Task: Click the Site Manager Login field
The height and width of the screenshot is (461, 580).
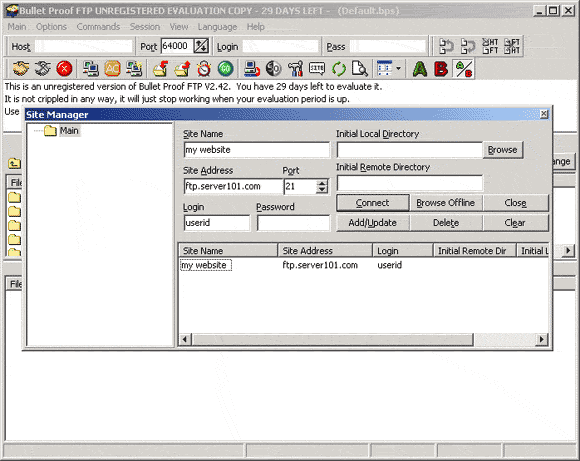Action: [217, 223]
